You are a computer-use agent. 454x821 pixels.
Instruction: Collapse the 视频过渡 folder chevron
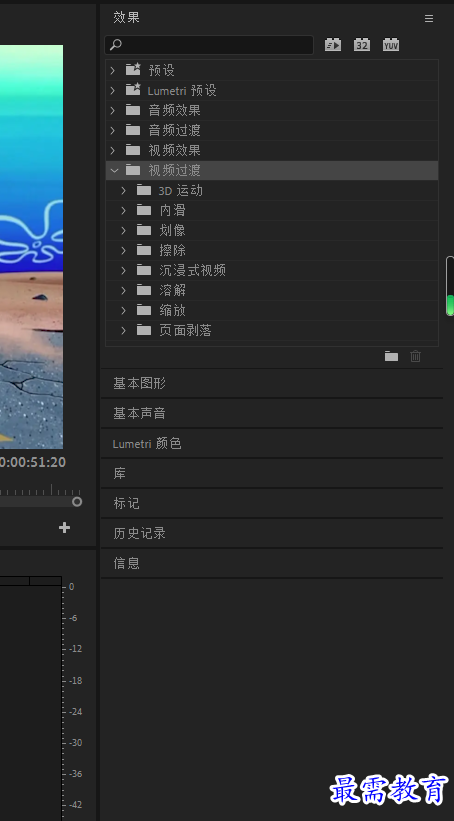point(114,170)
